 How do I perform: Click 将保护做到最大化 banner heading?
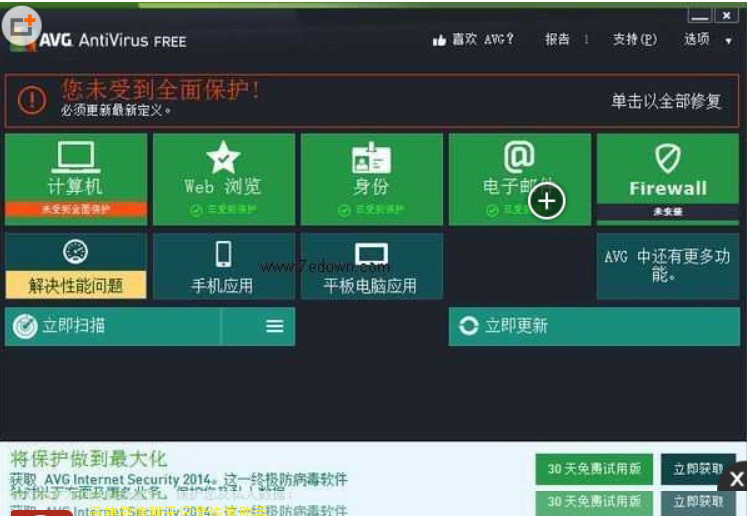pyautogui.click(x=89, y=459)
